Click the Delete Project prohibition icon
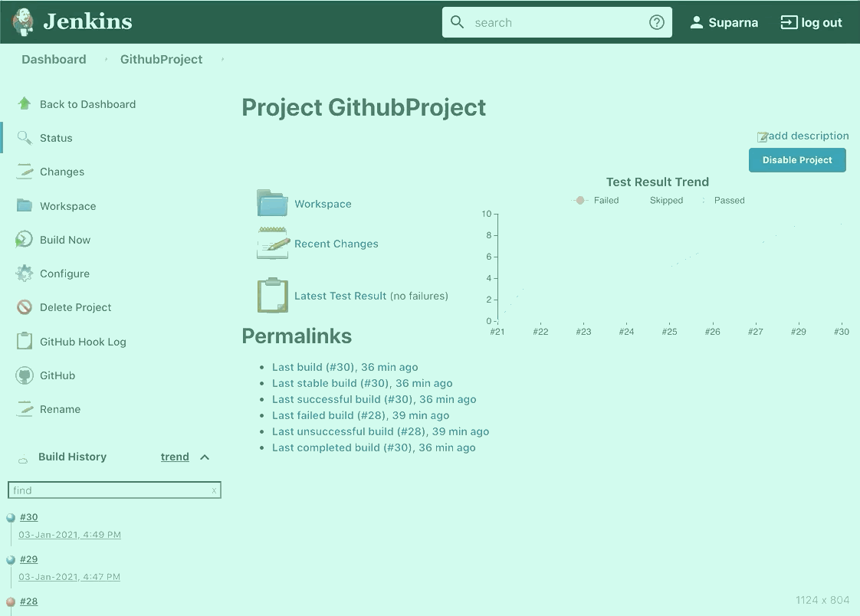Viewport: 860px width, 616px height. click(x=24, y=307)
